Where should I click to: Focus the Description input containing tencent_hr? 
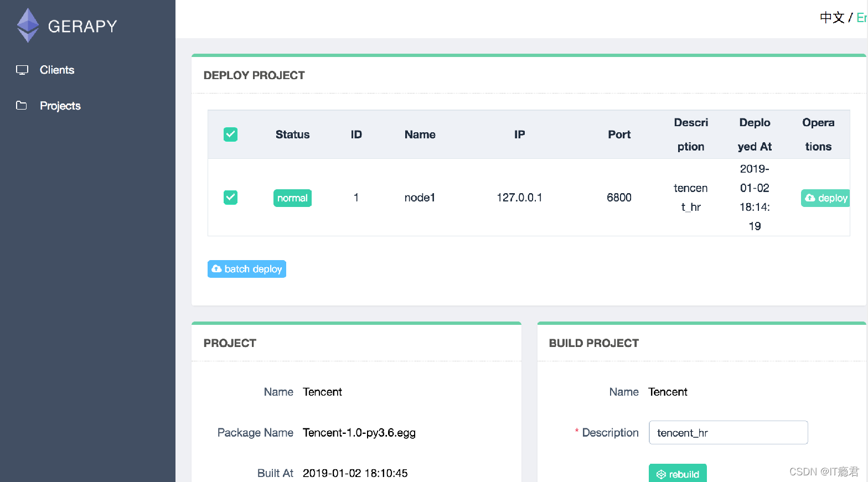coord(728,432)
